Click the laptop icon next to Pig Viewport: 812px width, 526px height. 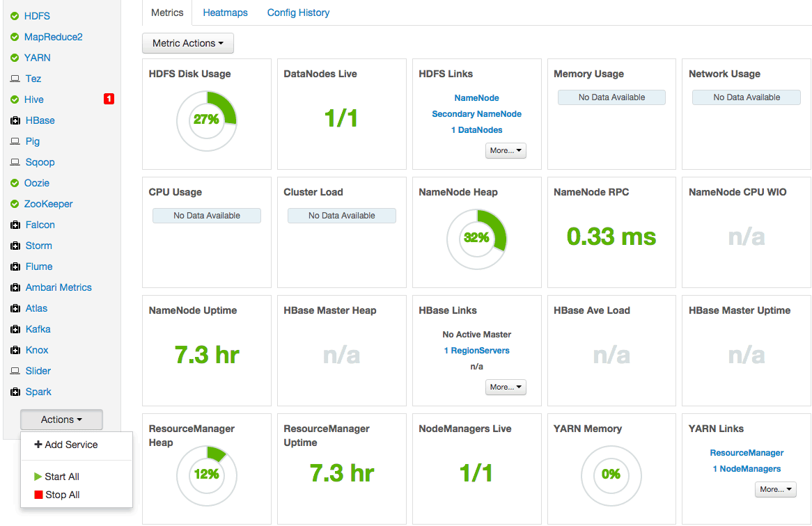15,141
